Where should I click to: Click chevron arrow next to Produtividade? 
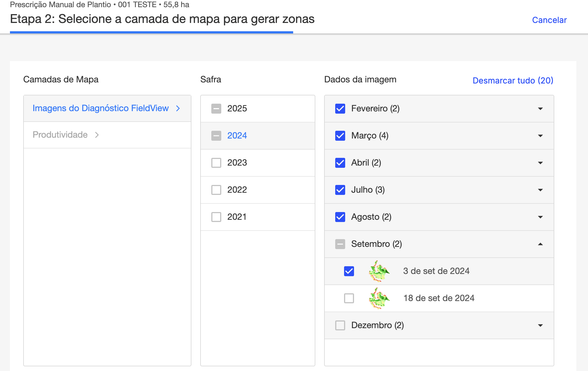(97, 135)
